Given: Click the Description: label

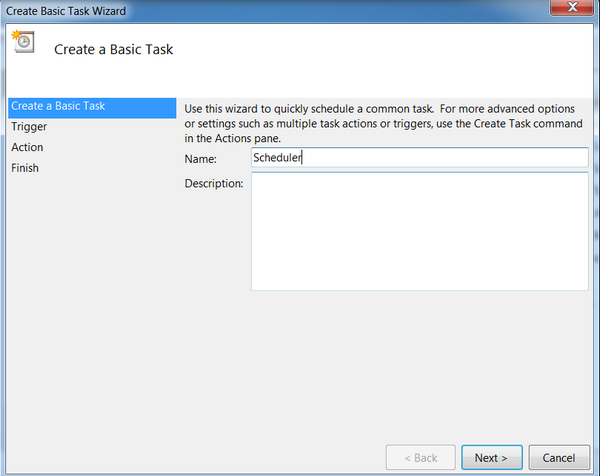Looking at the screenshot, I should (x=214, y=183).
